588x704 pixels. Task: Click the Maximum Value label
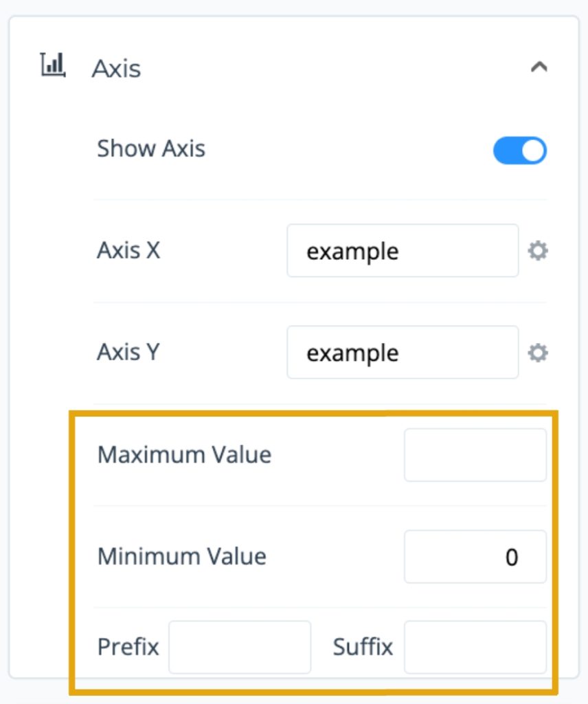point(184,454)
